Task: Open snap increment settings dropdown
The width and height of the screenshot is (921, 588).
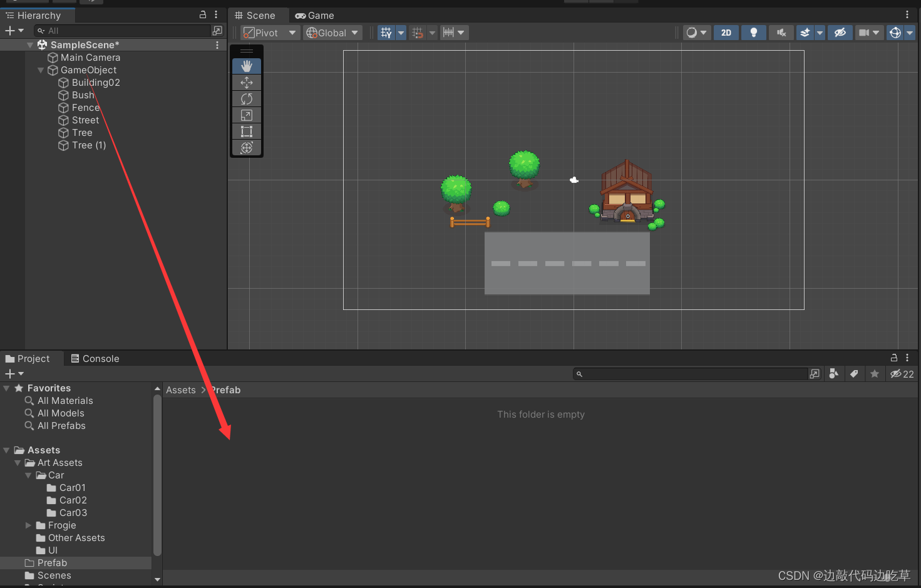Action: point(455,33)
